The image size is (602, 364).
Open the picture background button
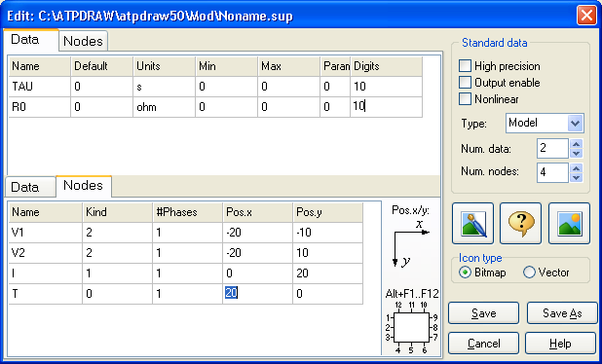(569, 223)
